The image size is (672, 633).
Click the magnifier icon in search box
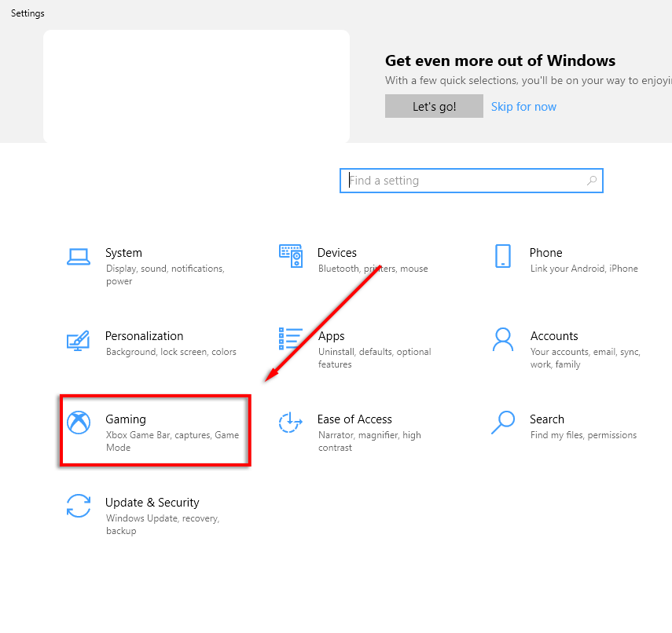point(591,181)
